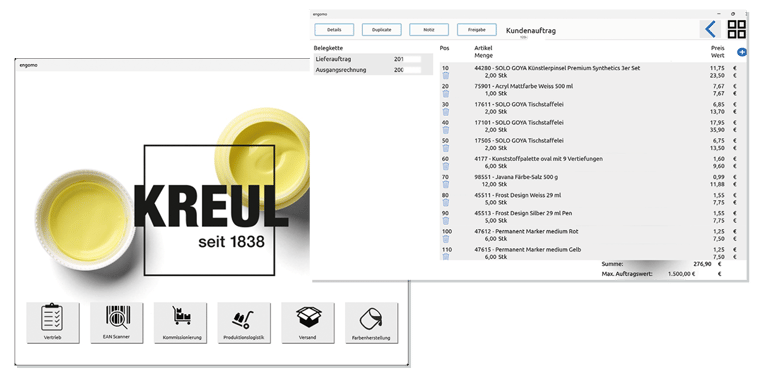Open the Kommissionierung tile
Image resolution: width=760 pixels, height=380 pixels.
pyautogui.click(x=180, y=323)
